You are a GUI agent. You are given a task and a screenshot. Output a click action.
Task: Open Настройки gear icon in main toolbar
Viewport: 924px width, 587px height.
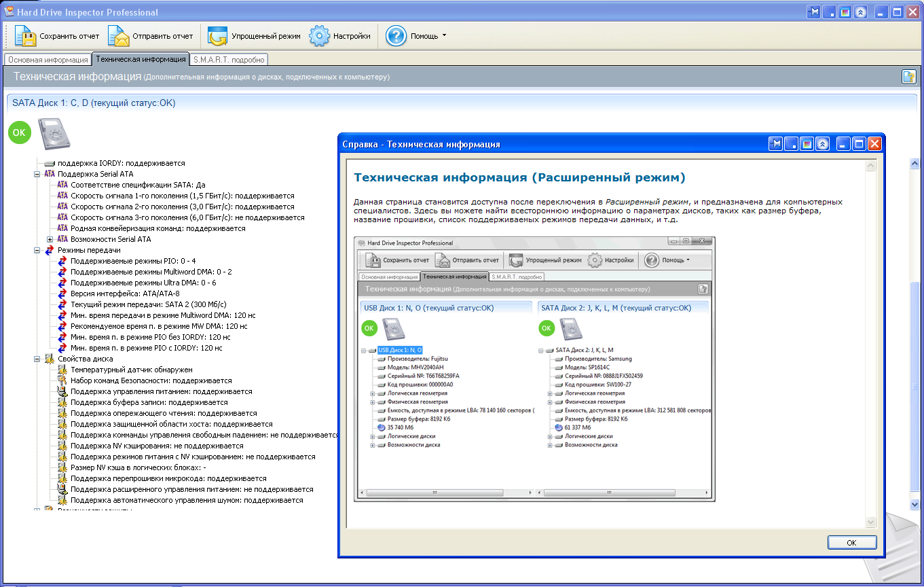(320, 36)
